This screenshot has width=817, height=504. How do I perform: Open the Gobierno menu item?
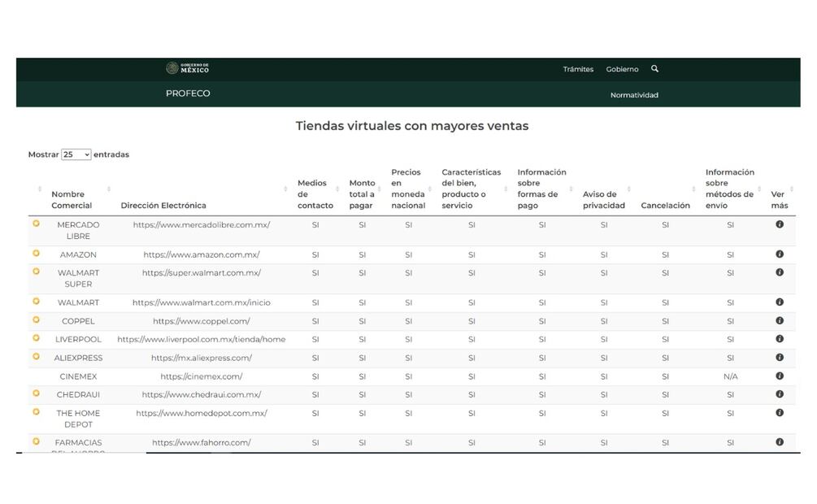tap(622, 69)
